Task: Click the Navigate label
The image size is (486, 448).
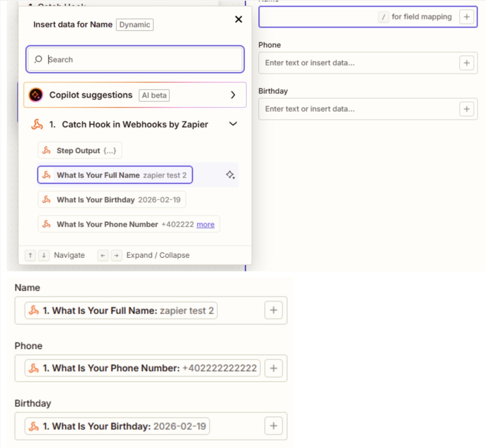Action: coord(70,255)
